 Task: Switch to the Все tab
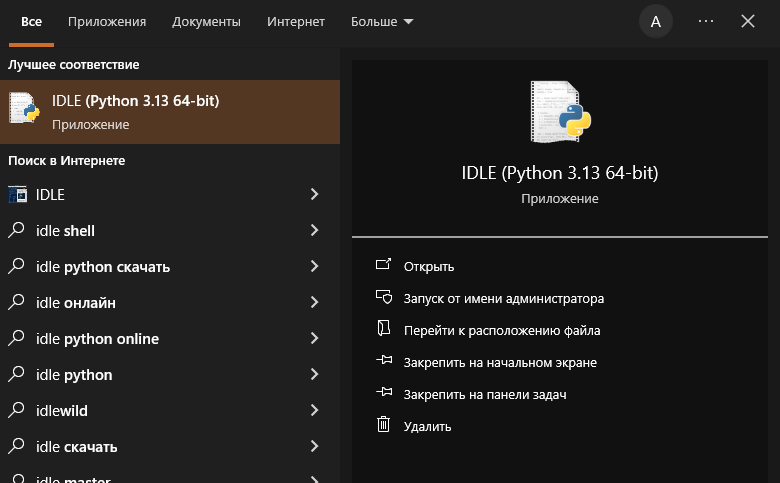[31, 22]
